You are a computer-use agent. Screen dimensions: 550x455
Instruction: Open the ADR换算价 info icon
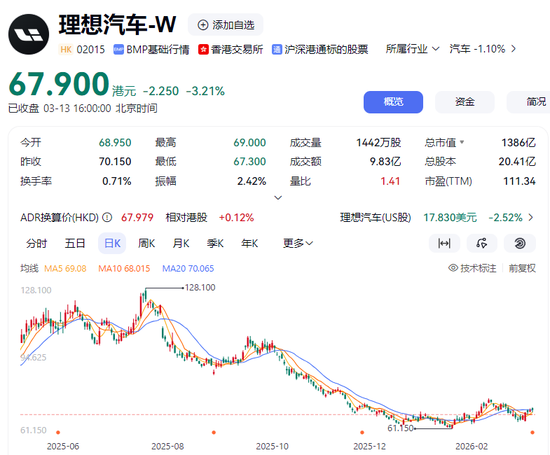pos(107,218)
